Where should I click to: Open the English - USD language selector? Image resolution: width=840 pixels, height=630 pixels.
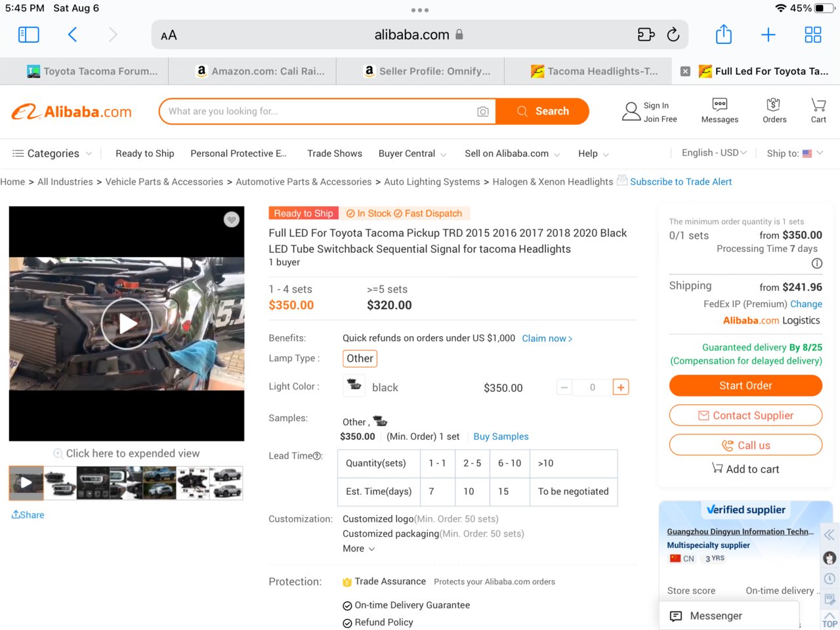click(x=714, y=153)
